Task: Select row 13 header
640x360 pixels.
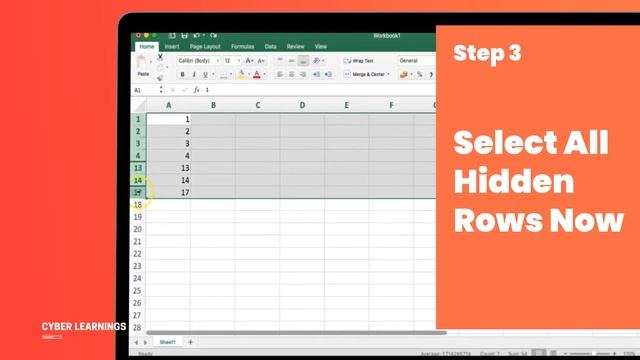Action: (x=138, y=168)
